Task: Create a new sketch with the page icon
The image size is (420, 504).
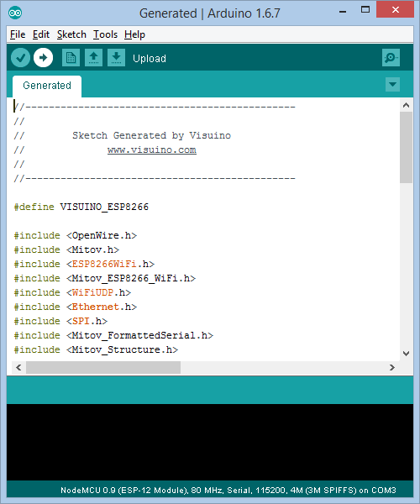Action: coord(71,58)
